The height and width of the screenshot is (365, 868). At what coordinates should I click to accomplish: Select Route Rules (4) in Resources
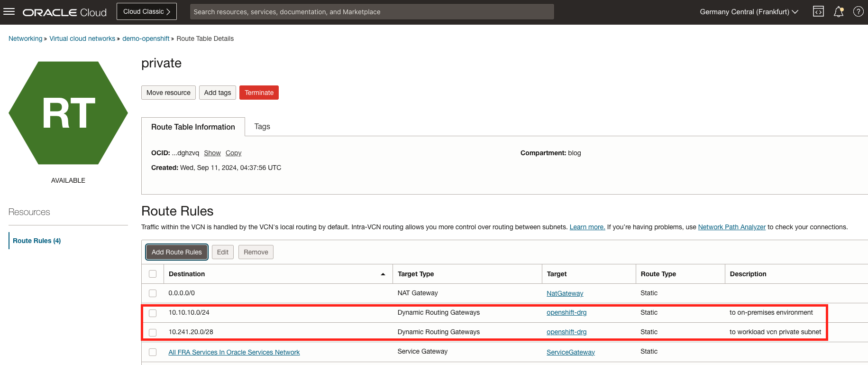click(37, 241)
